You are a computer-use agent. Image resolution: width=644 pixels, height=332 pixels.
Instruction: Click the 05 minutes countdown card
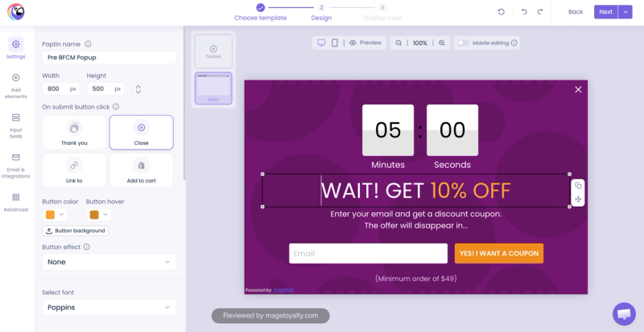tap(388, 130)
